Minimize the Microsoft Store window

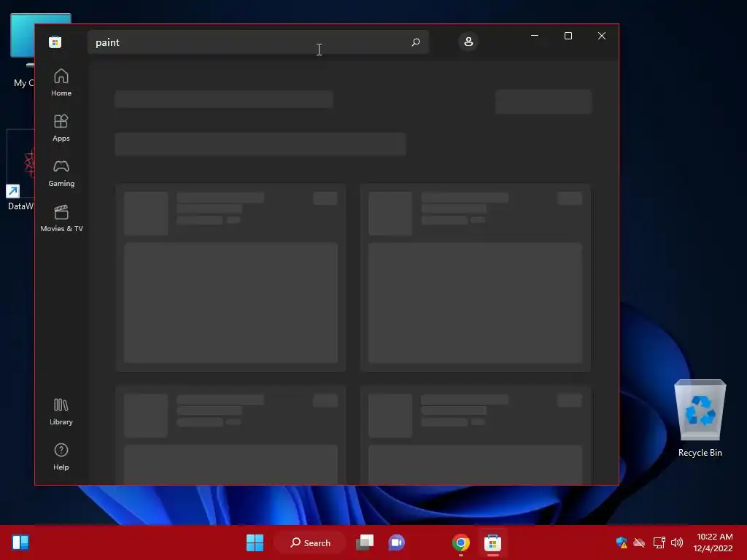(x=535, y=36)
